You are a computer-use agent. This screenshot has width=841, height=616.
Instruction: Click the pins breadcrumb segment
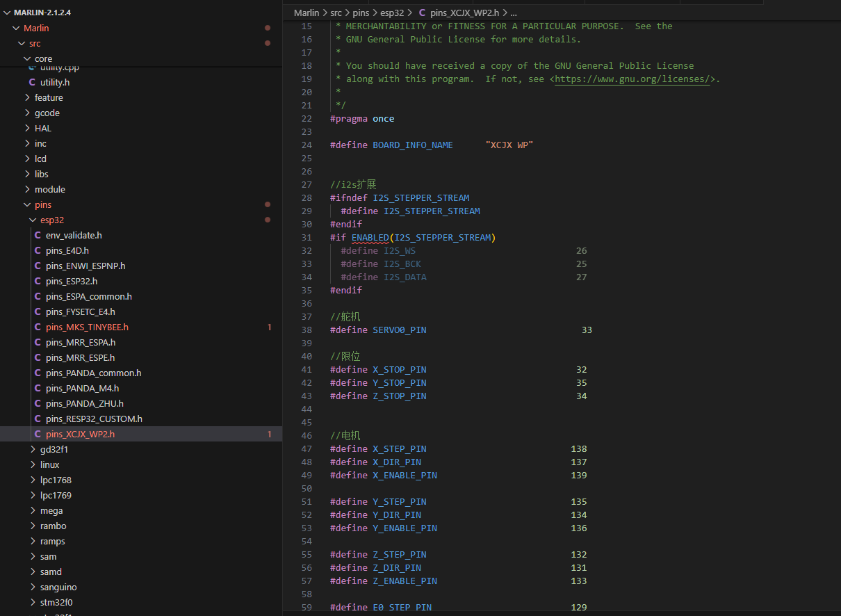[361, 13]
